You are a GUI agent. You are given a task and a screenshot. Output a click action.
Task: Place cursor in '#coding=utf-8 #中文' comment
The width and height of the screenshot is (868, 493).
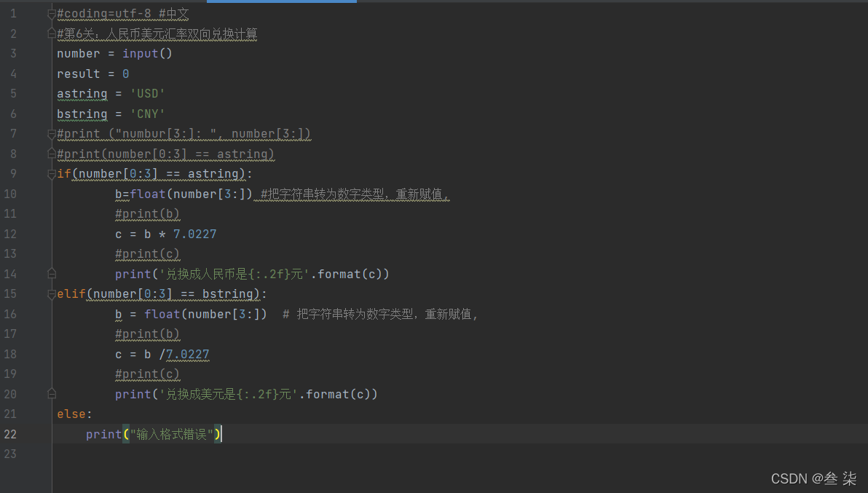coord(123,14)
